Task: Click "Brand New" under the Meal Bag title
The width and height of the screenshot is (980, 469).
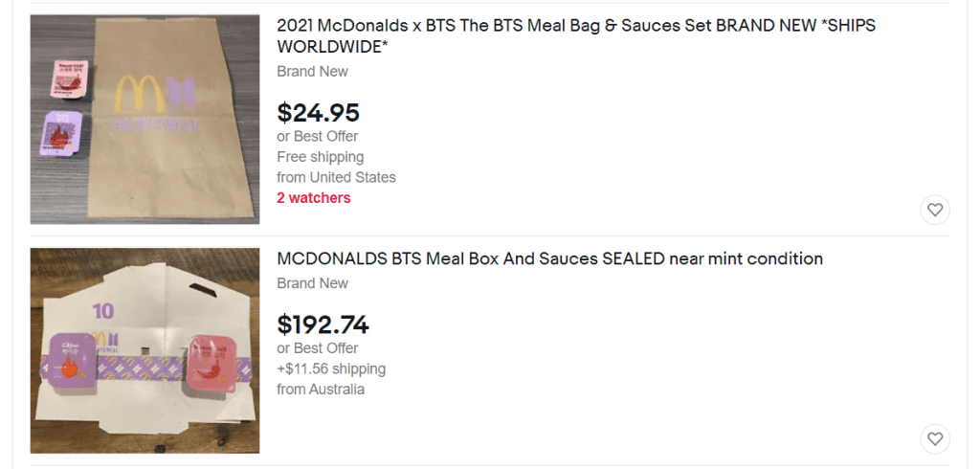Action: pos(312,72)
